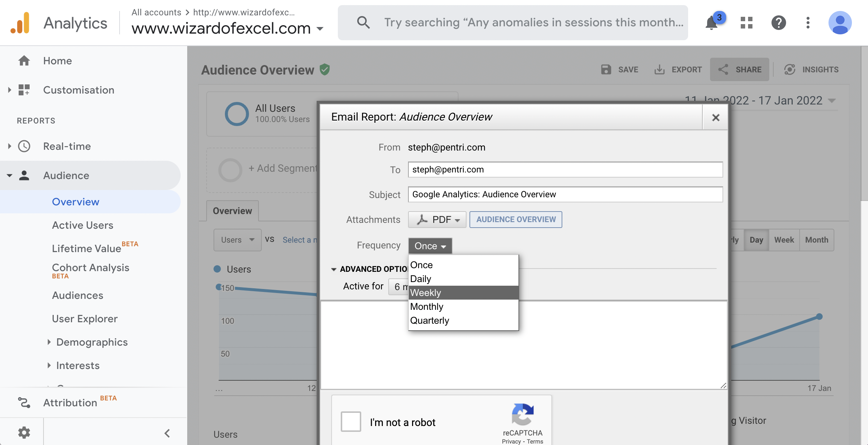Select Daily in the frequency list

(x=463, y=279)
